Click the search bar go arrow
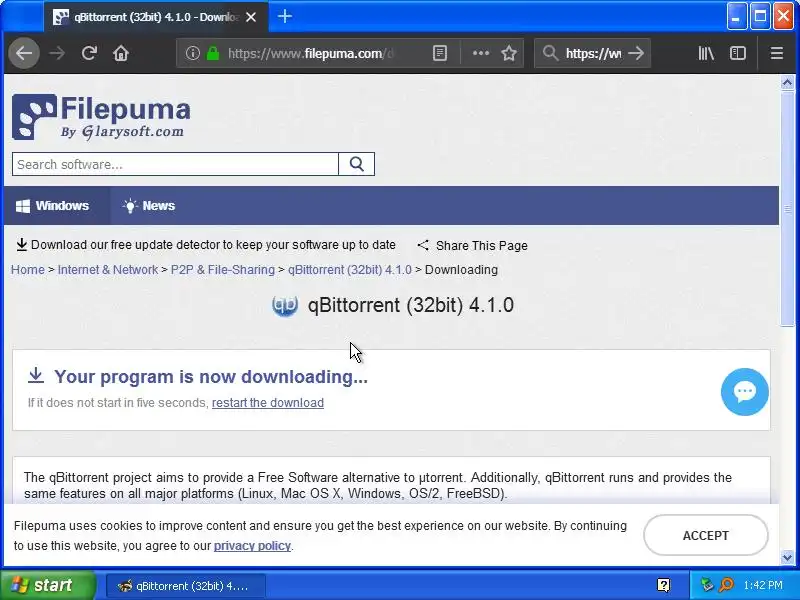This screenshot has height=600, width=800. click(x=636, y=53)
